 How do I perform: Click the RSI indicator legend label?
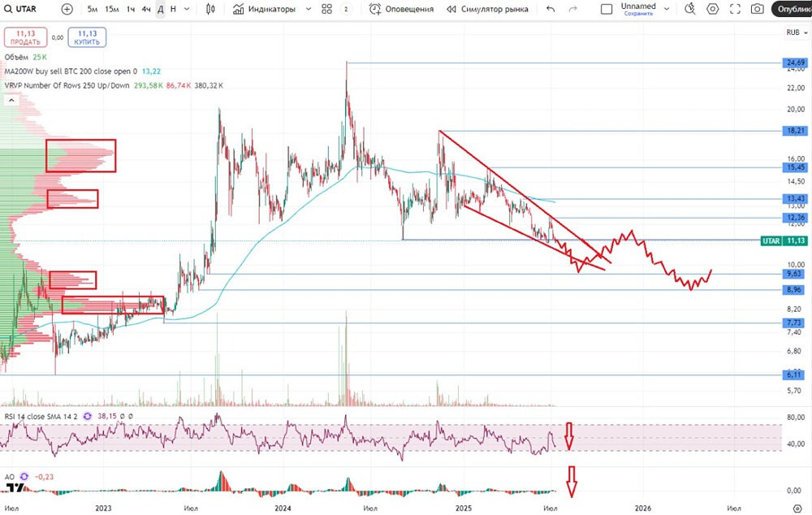coord(41,416)
